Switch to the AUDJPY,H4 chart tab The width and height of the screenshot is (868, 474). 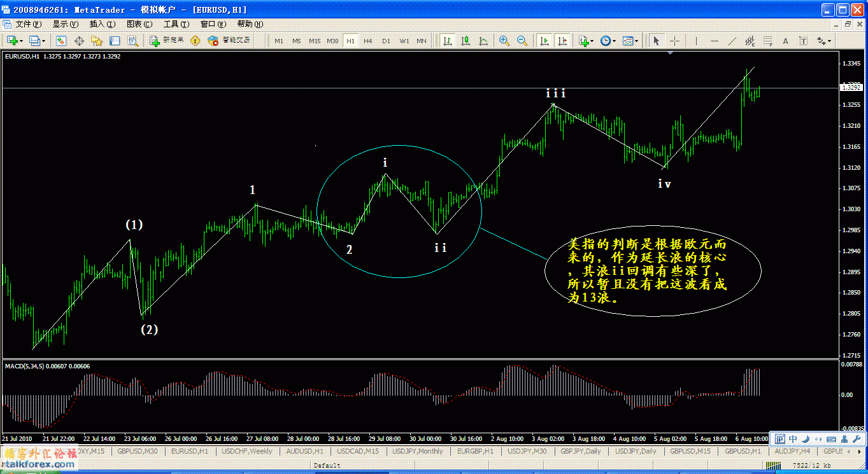pos(792,451)
